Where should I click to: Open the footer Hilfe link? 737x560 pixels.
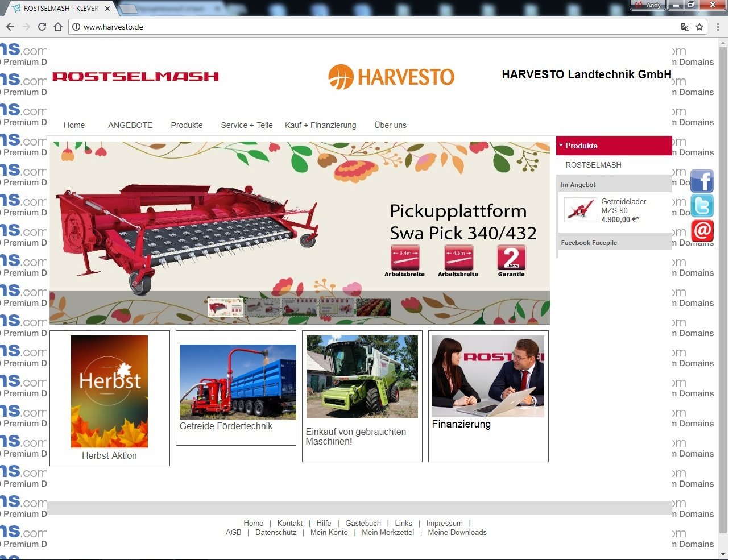[x=324, y=524]
